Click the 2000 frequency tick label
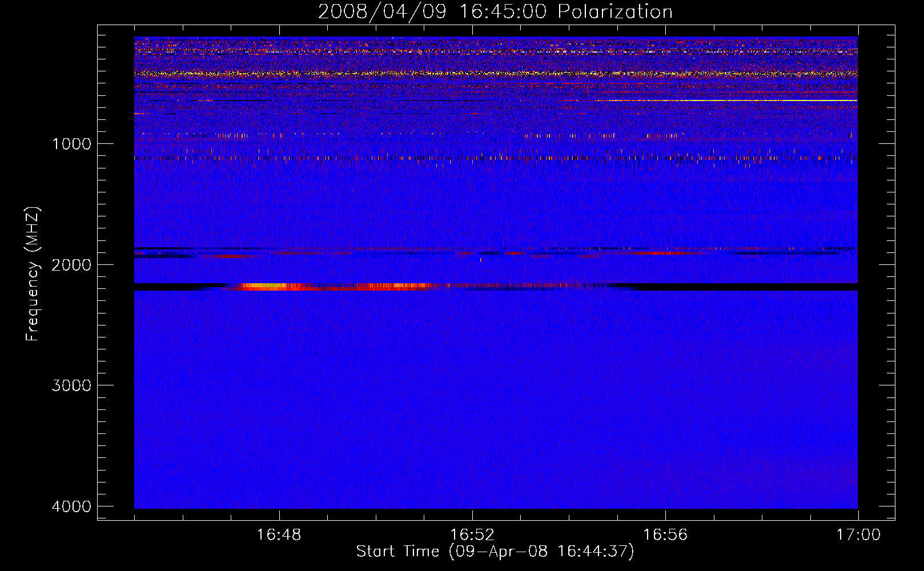The height and width of the screenshot is (571, 924). pyautogui.click(x=71, y=264)
